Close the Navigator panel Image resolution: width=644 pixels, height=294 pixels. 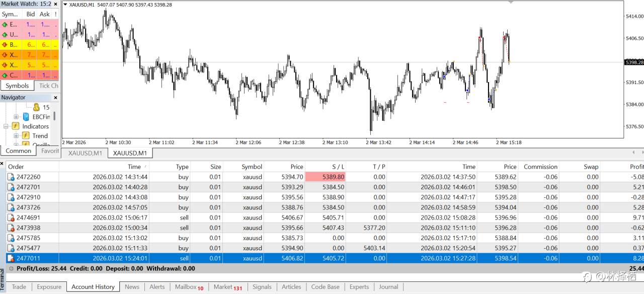[55, 98]
